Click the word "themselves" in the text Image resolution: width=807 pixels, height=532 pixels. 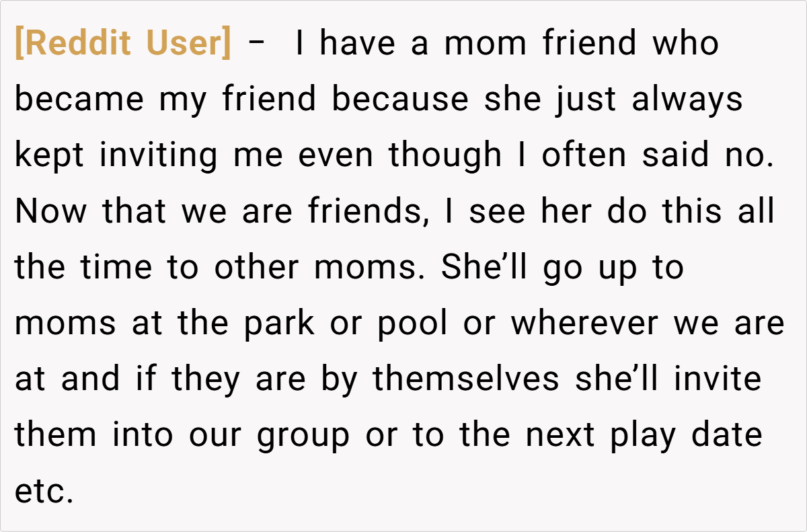(x=466, y=379)
